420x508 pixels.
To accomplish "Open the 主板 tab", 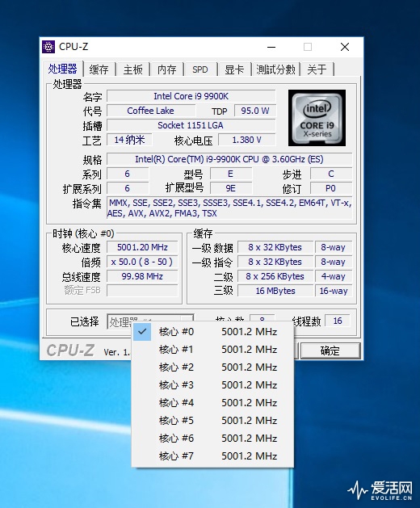I will pos(133,69).
